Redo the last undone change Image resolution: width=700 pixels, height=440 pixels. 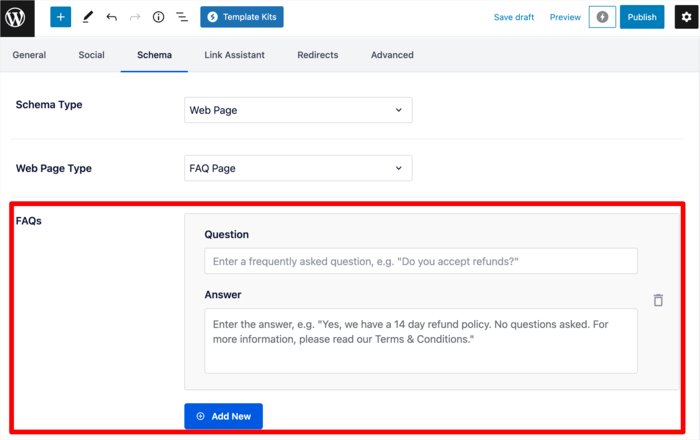tap(135, 17)
